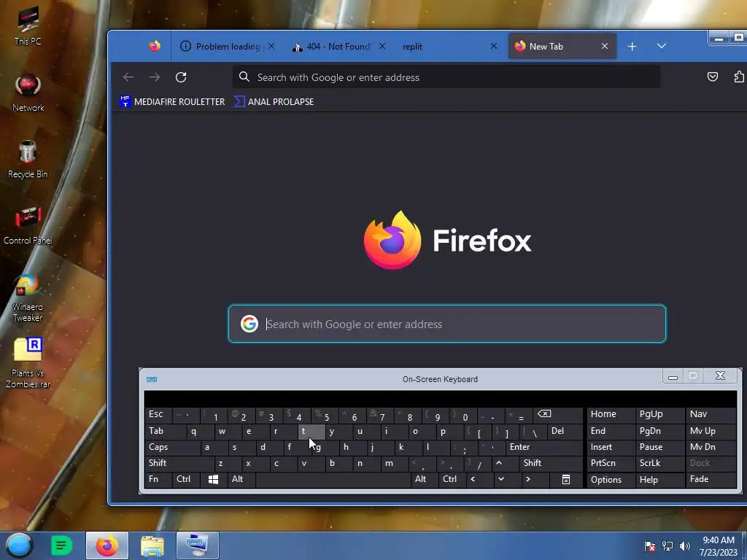Switch to replit tab

[x=448, y=46]
